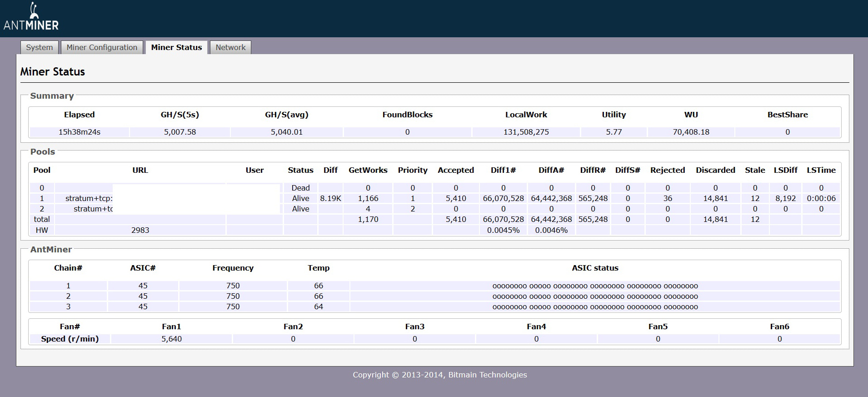Click Fan1 speed value 5,640
Screen dimensions: 868x397
(x=171, y=339)
